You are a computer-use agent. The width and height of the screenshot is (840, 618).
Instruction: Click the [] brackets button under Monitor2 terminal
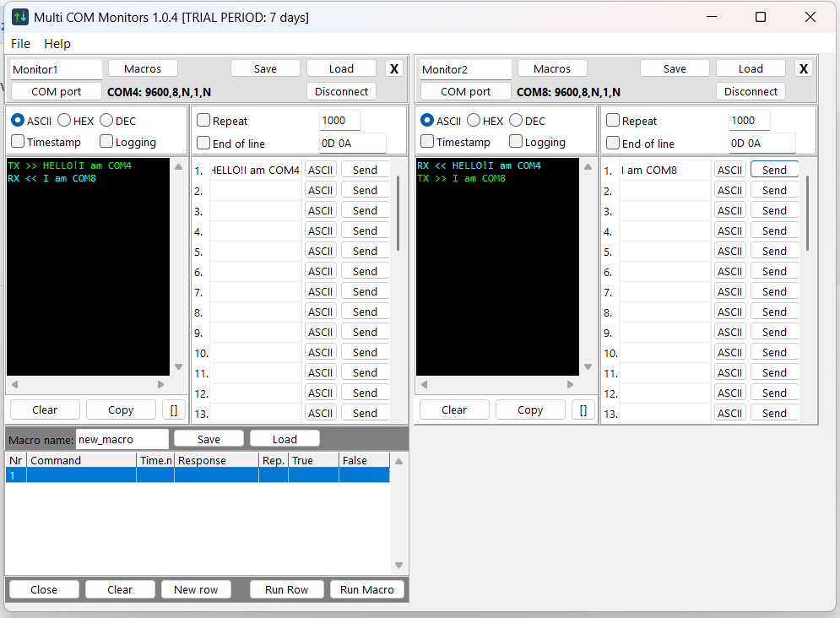coord(583,409)
